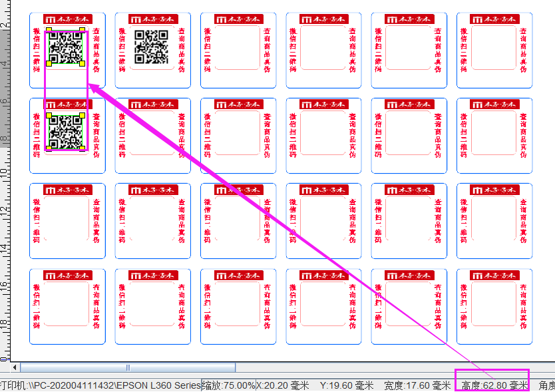Click the brand logo on the top-right label

(x=494, y=19)
